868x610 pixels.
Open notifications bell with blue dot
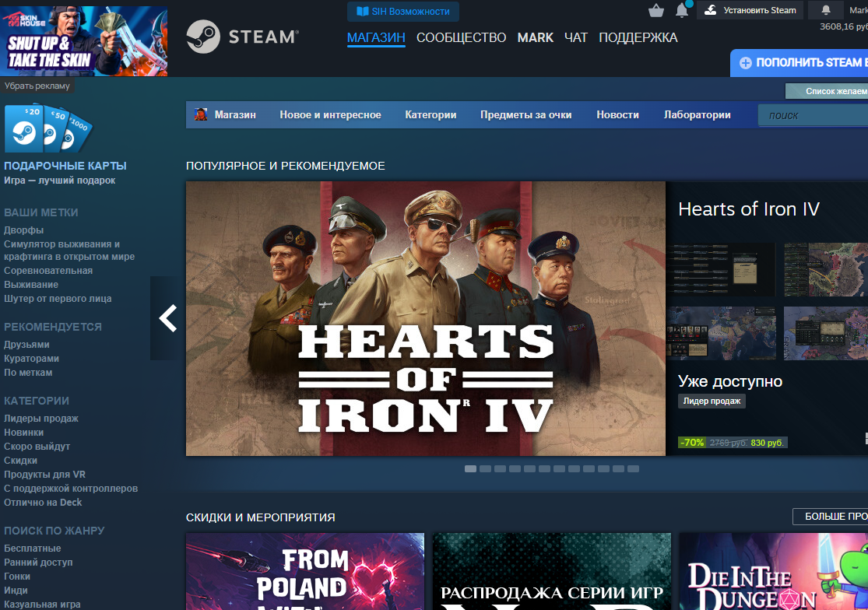tap(683, 9)
